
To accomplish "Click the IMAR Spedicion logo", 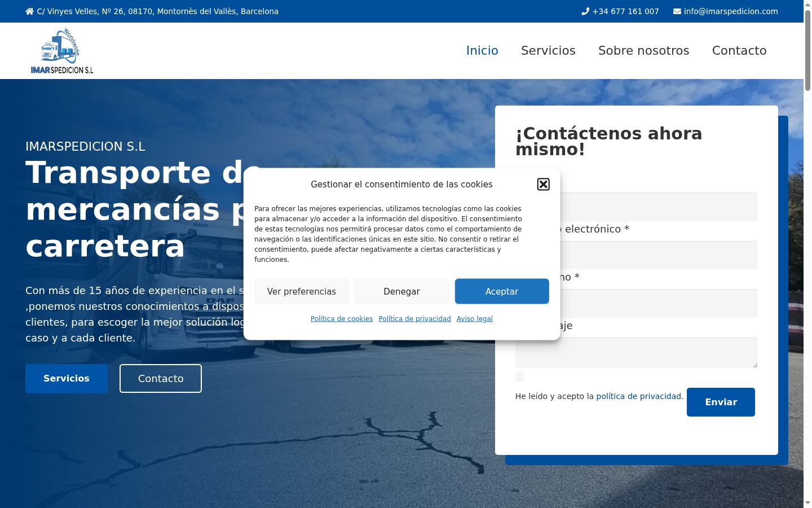I will tap(62, 51).
